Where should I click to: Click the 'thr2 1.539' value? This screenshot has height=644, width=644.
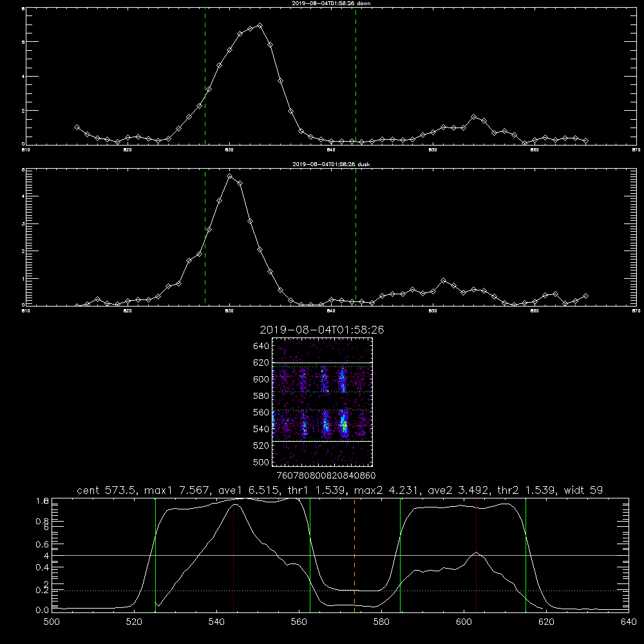[x=526, y=490]
